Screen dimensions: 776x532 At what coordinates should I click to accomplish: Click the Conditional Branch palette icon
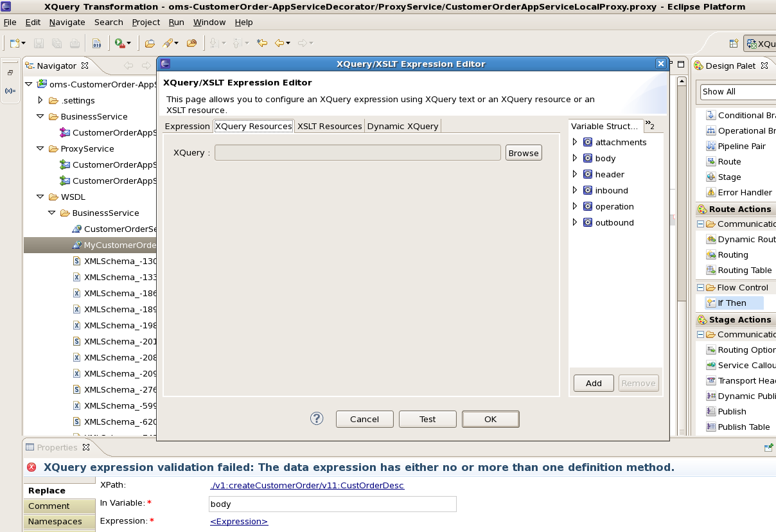tap(711, 115)
